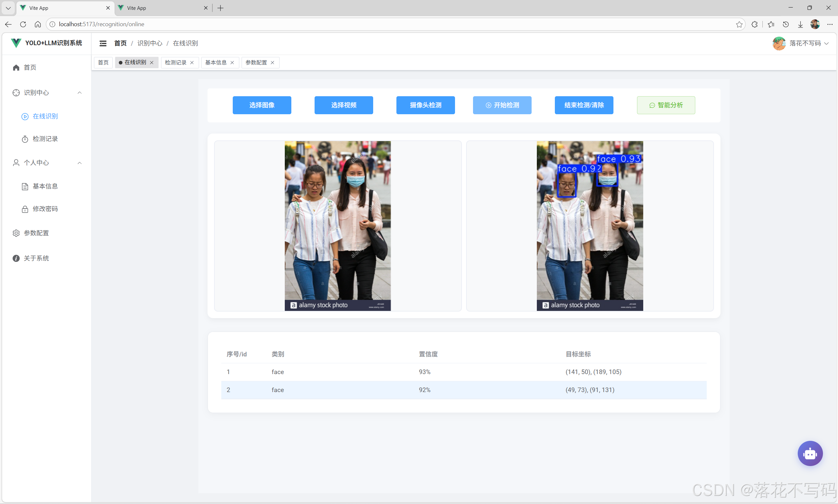The image size is (838, 504).
Task: Go to 首页 home item in sidebar
Action: [x=30, y=67]
